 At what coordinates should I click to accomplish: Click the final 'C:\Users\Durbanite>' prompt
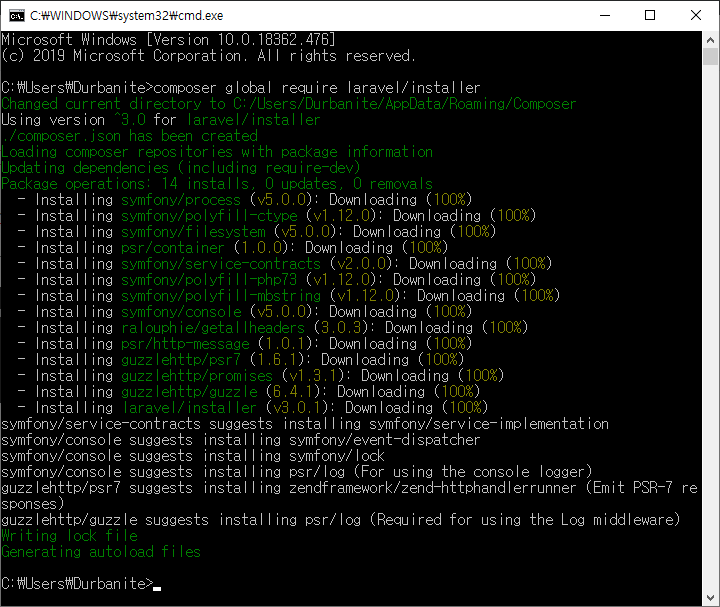click(77, 584)
